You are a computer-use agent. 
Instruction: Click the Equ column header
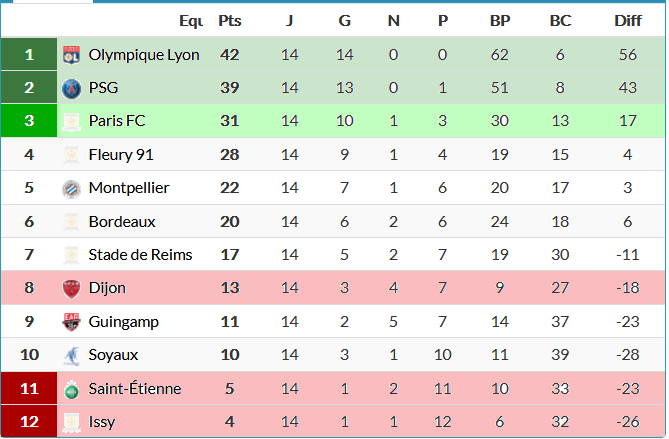[191, 21]
